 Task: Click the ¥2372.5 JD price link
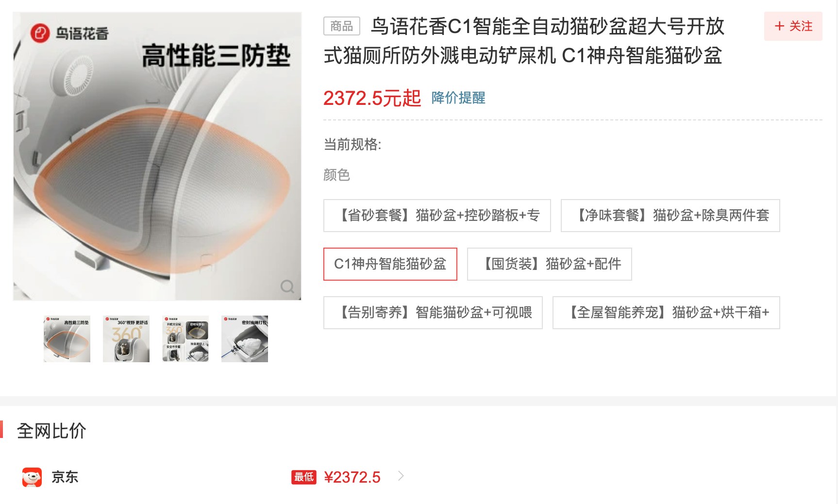[x=352, y=477]
